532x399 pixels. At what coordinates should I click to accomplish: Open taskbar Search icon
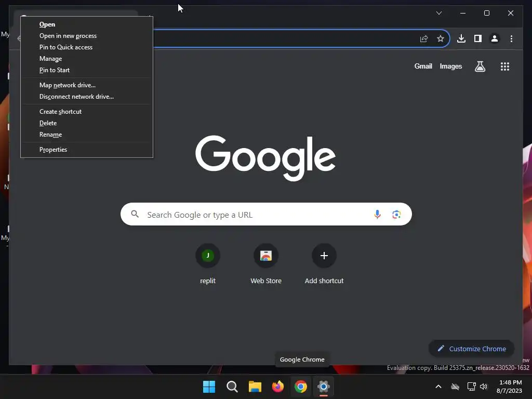(232, 387)
